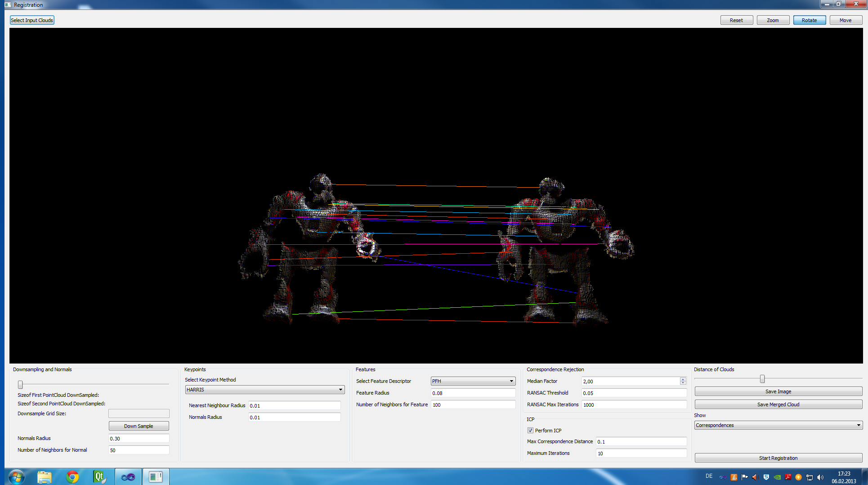Activate the Rotate view mode button
This screenshot has height=485, width=868.
click(809, 20)
